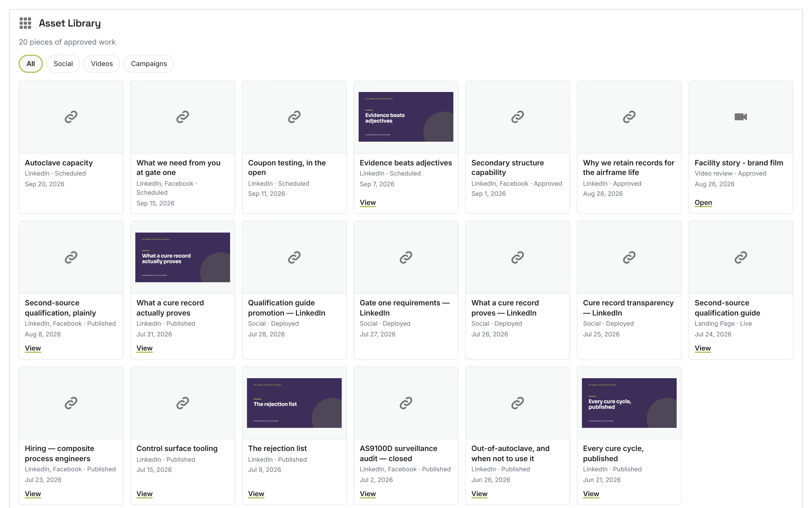The height and width of the screenshot is (508, 812).
Task: Click the Asset Library grid icon
Action: click(x=25, y=23)
